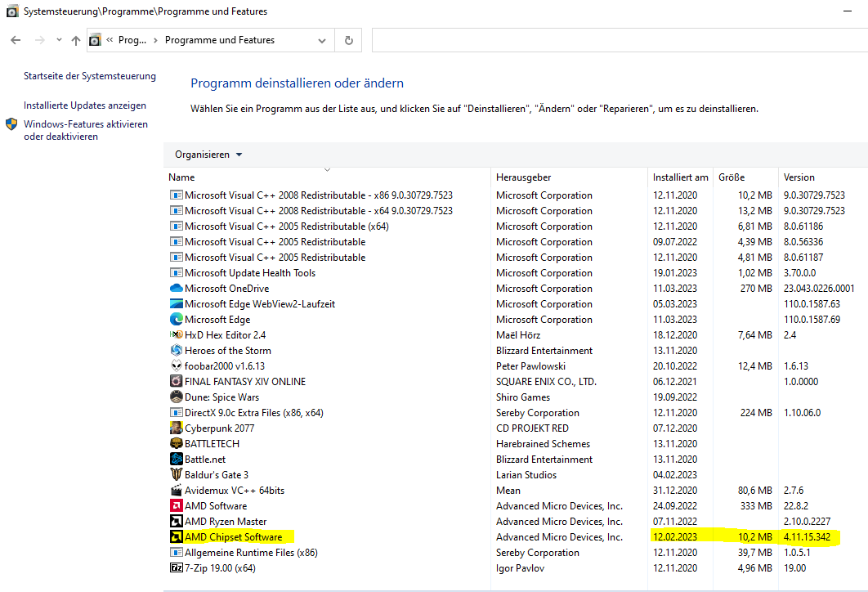Click the AMD Ryzen Master icon

(176, 521)
